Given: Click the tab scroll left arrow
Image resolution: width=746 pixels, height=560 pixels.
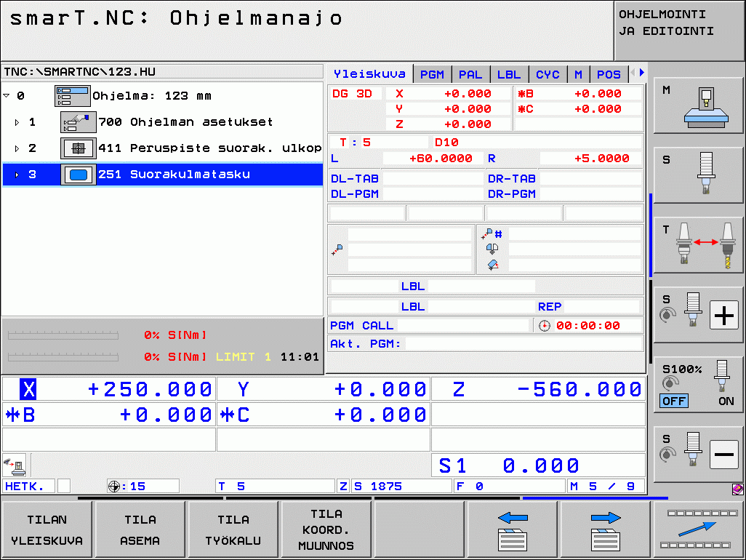Looking at the screenshot, I should (633, 73).
